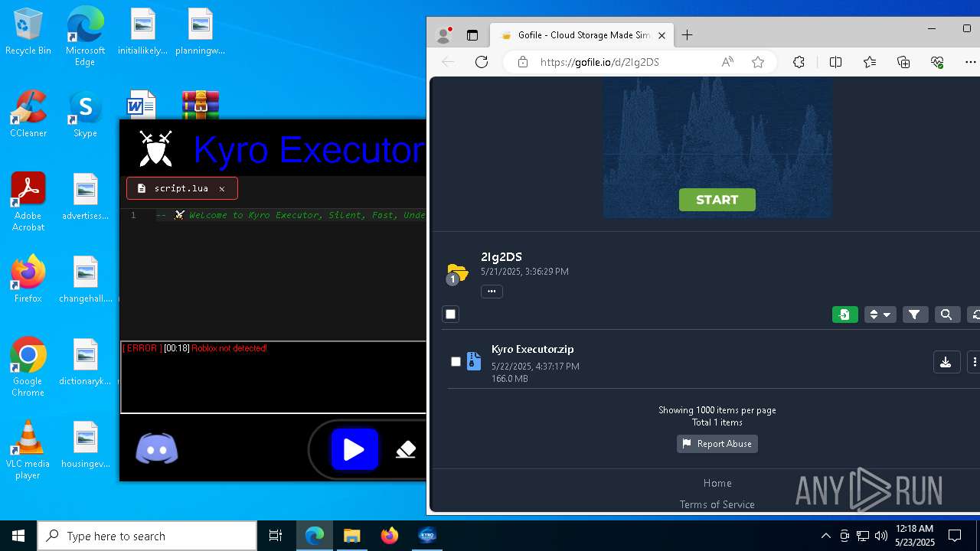Open File Explorer from taskbar
Image resolution: width=980 pixels, height=551 pixels.
coord(351,536)
